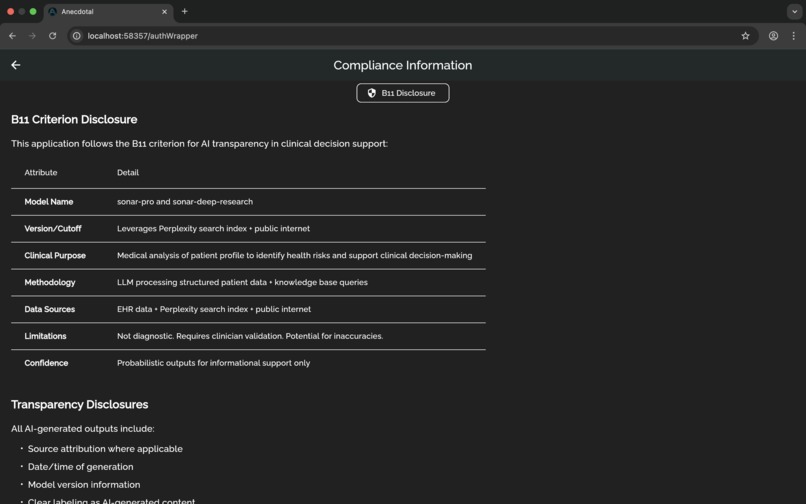Click browser forward navigation arrow
Viewport: 806px width, 504px height.
[x=32, y=36]
